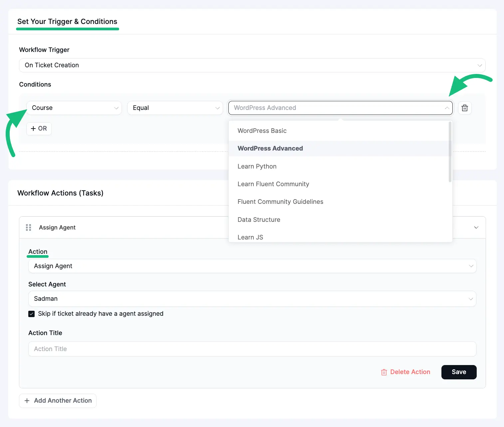Click the Action Title input field
Screen dimensions: 504x427
[x=252, y=349]
